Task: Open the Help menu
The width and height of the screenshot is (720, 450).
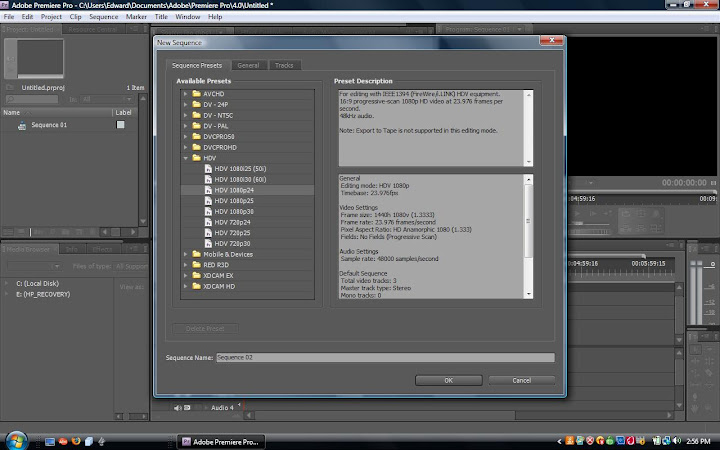Action: coord(215,17)
